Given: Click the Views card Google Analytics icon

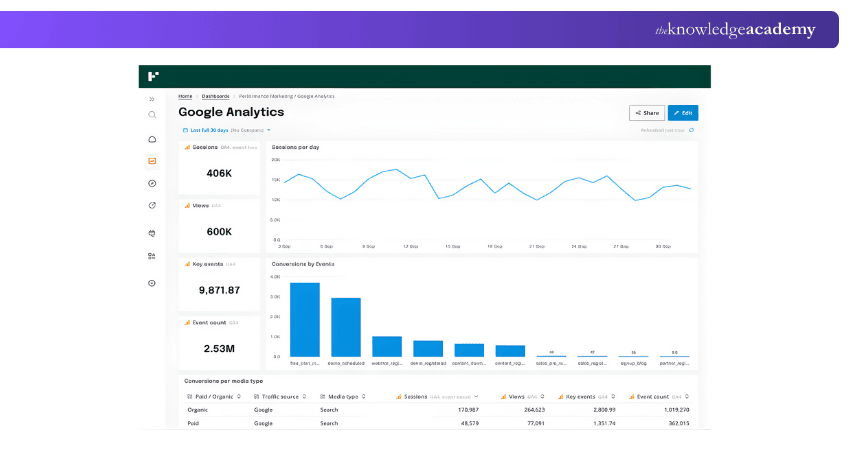Looking at the screenshot, I should tap(188, 206).
